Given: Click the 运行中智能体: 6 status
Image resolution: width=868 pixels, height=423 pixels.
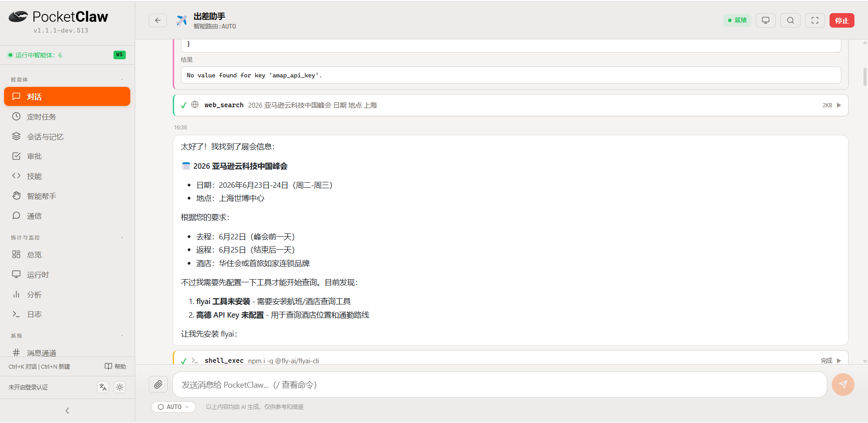Looking at the screenshot, I should 35,55.
